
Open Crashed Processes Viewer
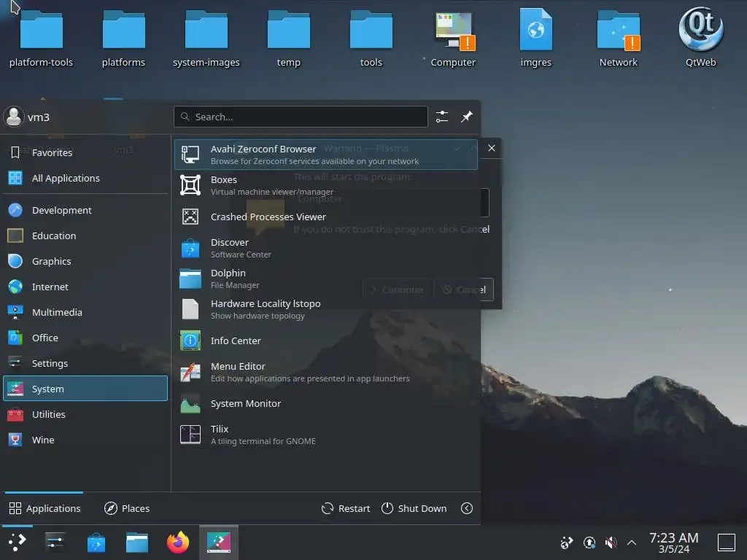tap(326, 217)
